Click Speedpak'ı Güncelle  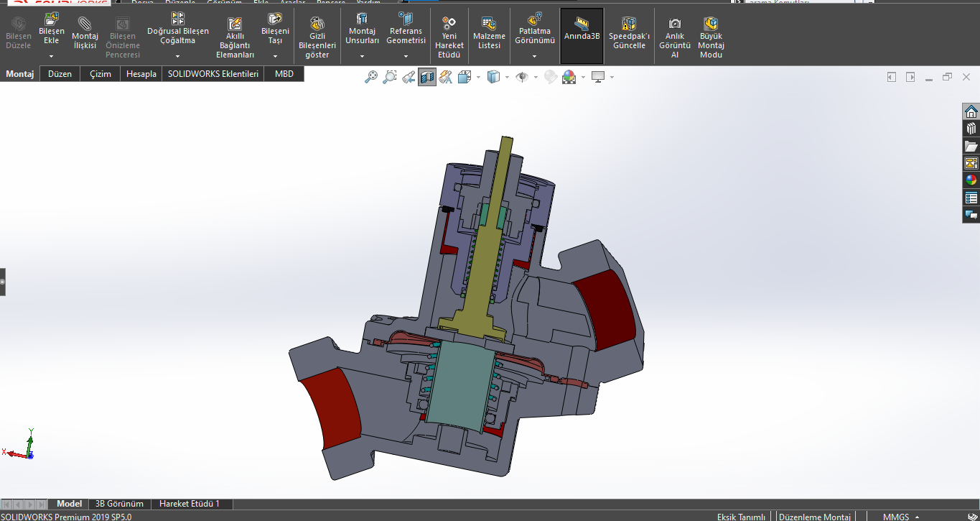[629, 33]
